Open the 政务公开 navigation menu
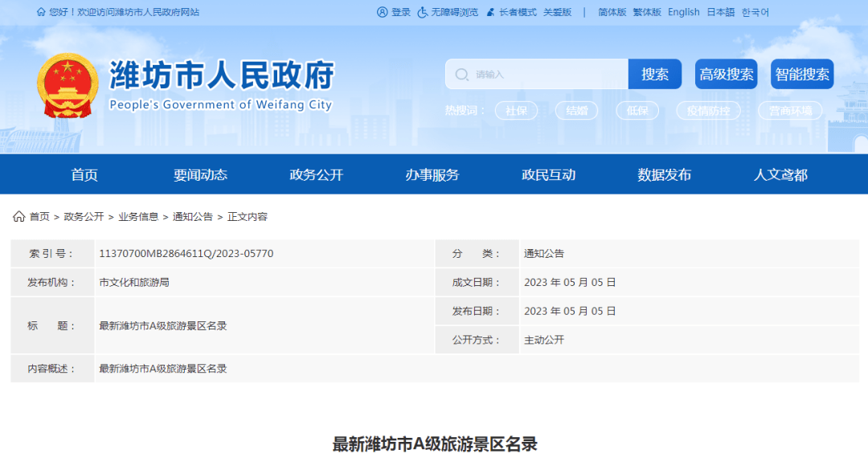 point(317,174)
